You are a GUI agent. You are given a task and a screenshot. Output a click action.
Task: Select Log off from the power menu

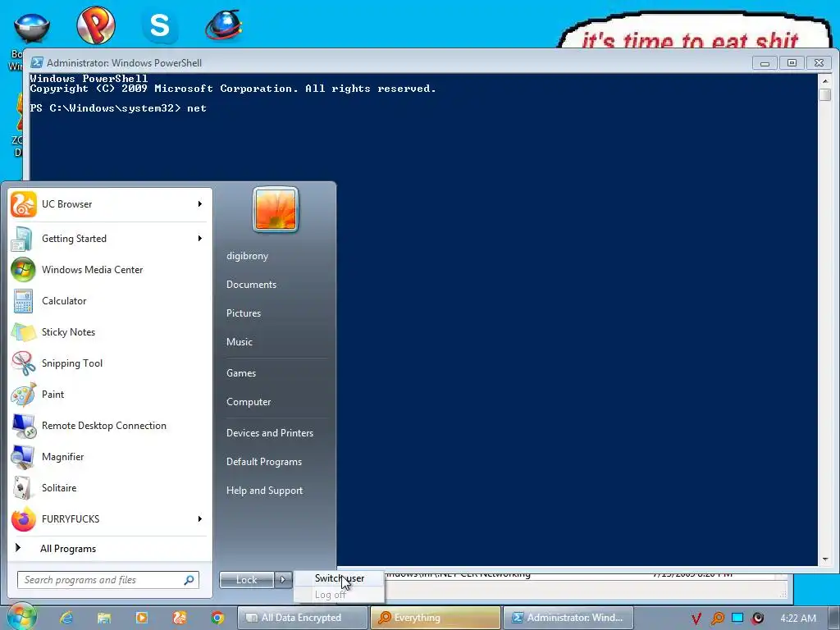click(339, 595)
